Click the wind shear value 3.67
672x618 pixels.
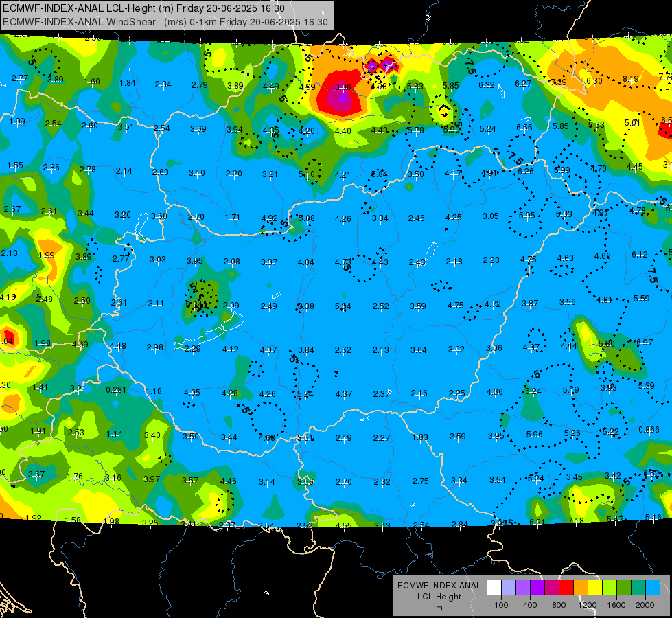click(x=36, y=474)
